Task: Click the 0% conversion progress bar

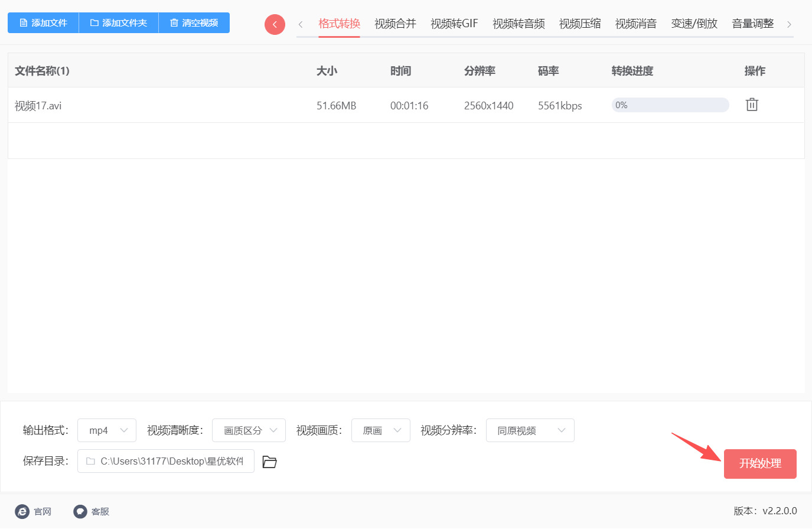Action: tap(670, 105)
